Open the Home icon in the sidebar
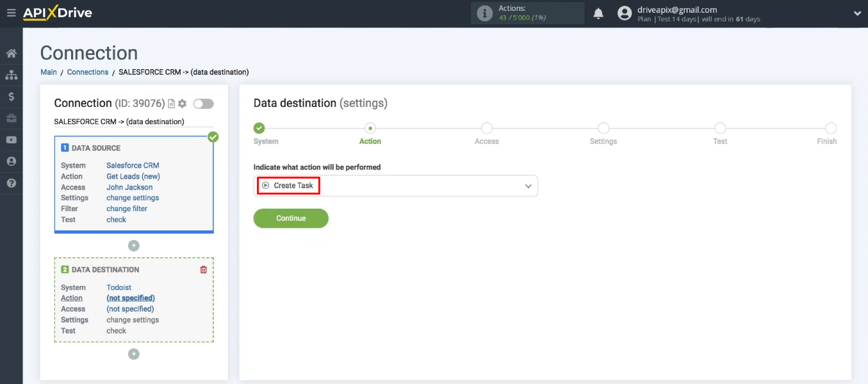 click(x=11, y=54)
